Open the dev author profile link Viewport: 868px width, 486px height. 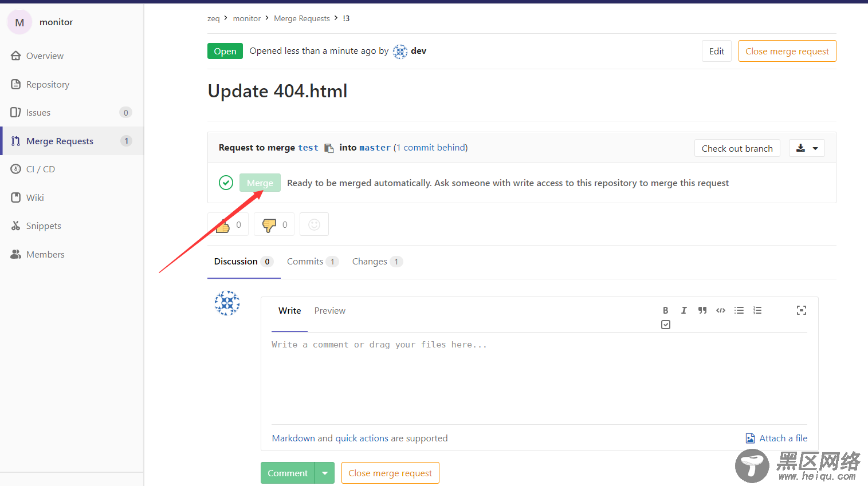pos(419,51)
